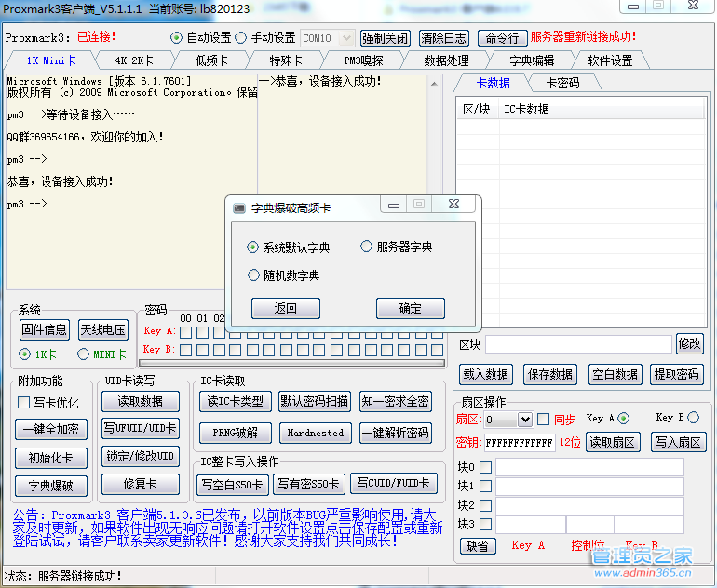The height and width of the screenshot is (588, 717).
Task: Select the 1K卡 radio button
Action: click(x=25, y=354)
